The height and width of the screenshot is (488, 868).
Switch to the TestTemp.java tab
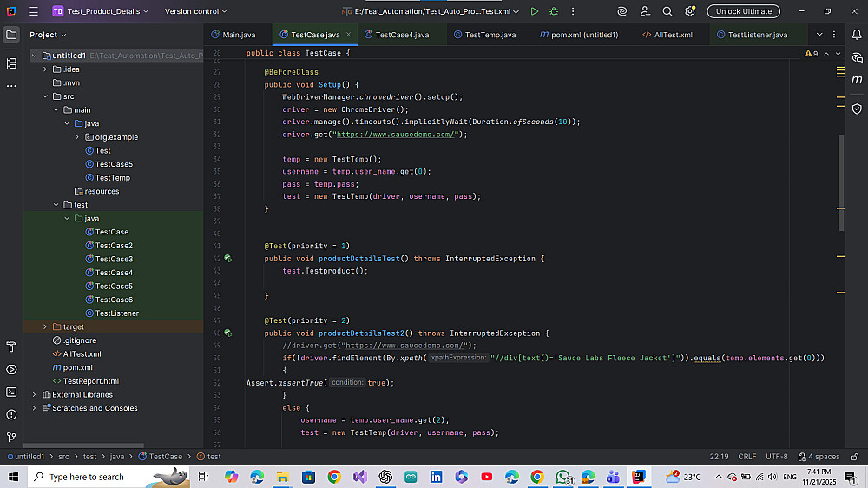[490, 35]
